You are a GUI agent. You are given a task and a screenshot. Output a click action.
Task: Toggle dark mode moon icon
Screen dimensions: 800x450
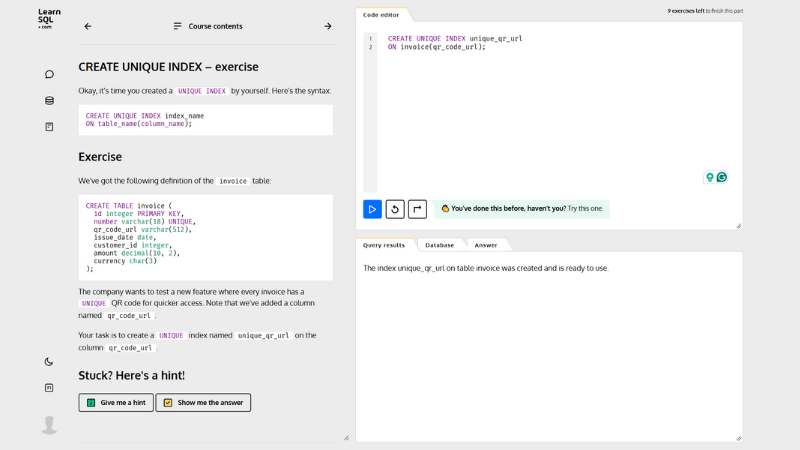(x=49, y=362)
